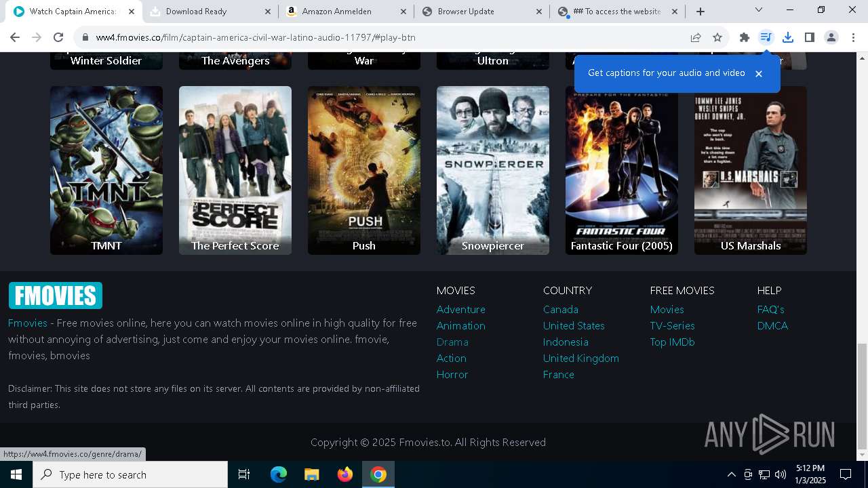
Task: Open the notification center icon
Action: point(846,474)
